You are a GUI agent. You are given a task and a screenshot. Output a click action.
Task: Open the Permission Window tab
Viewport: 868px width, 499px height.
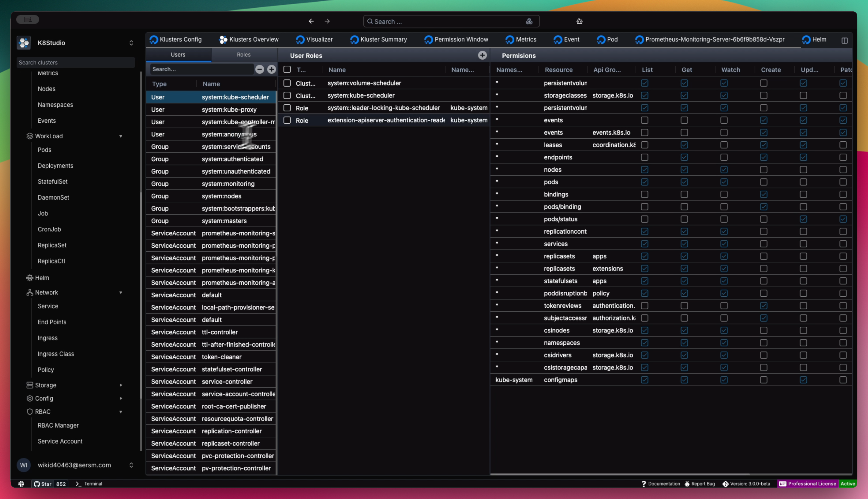click(456, 40)
